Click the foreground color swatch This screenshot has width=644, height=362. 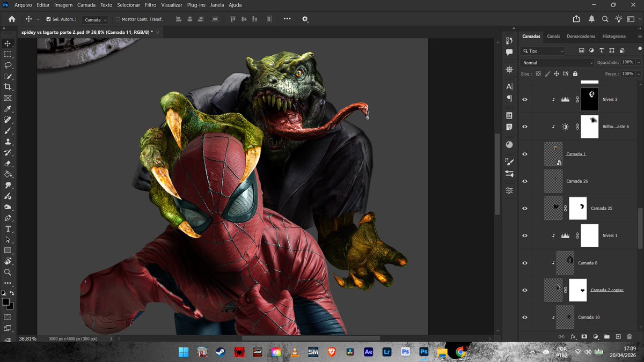[5, 302]
